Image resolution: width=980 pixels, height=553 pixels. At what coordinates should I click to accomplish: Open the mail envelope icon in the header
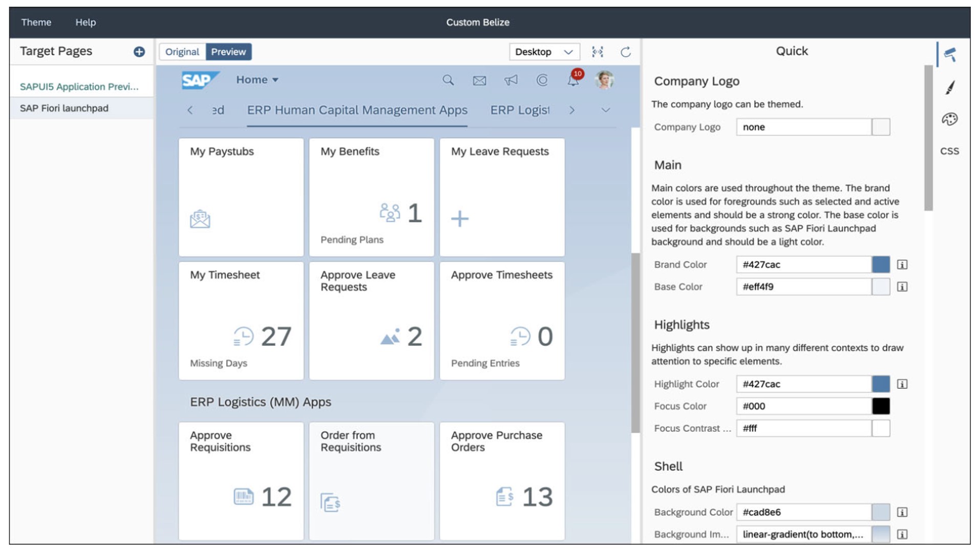pyautogui.click(x=479, y=80)
